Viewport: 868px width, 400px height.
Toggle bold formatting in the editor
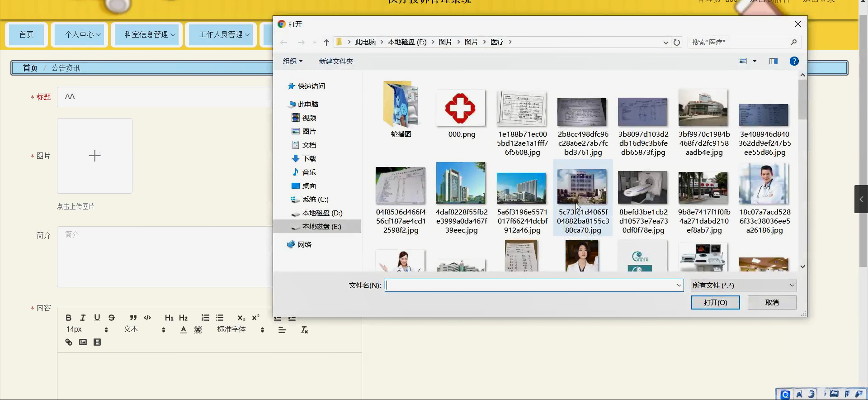click(68, 318)
